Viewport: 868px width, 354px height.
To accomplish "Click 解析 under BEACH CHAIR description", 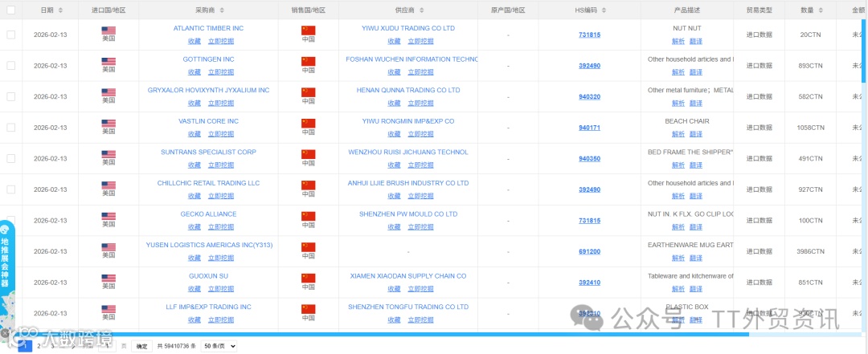I will pos(678,134).
